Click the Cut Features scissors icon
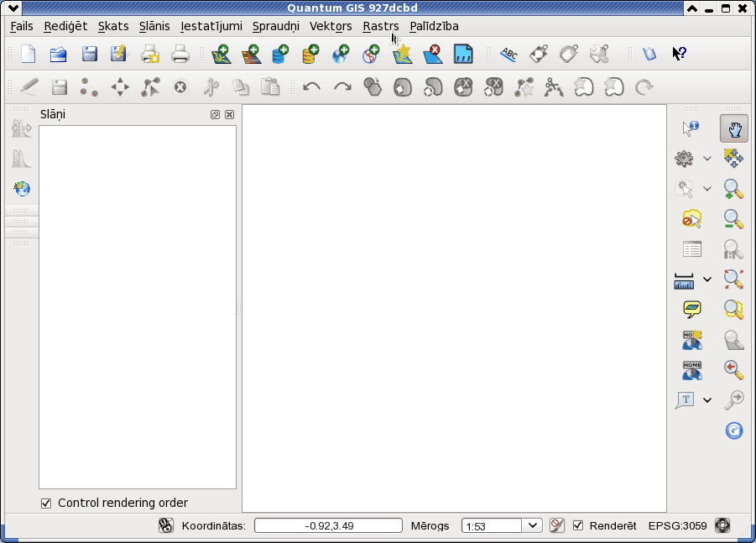The width and height of the screenshot is (756, 543). 211,87
